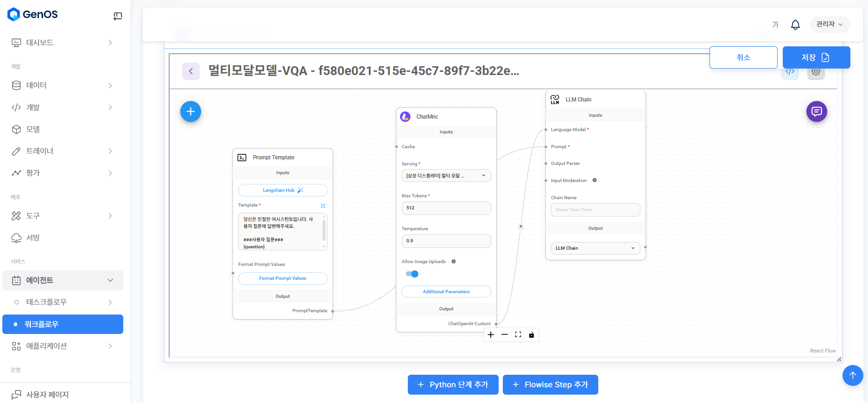The width and height of the screenshot is (868, 403).
Task: Click the 저장 save button
Action: coord(816,57)
